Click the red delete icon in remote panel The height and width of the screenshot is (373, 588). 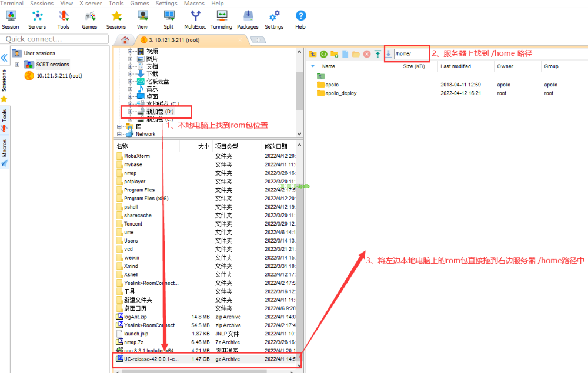point(367,54)
